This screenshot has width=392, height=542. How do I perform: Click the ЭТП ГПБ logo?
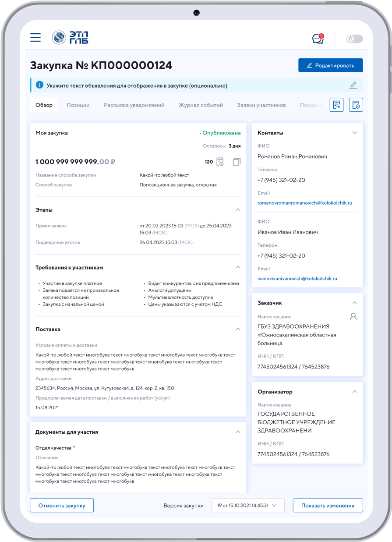(x=70, y=38)
